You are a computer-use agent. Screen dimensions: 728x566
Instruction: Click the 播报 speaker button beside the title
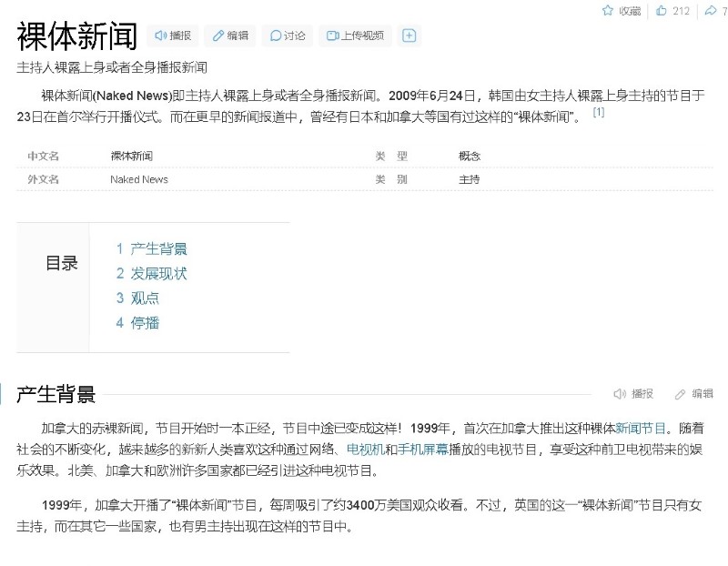(x=173, y=35)
